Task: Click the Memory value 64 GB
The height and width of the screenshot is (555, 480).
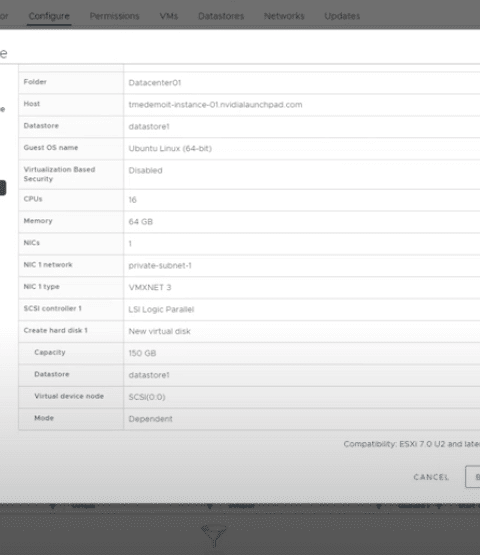Action: [141, 222]
